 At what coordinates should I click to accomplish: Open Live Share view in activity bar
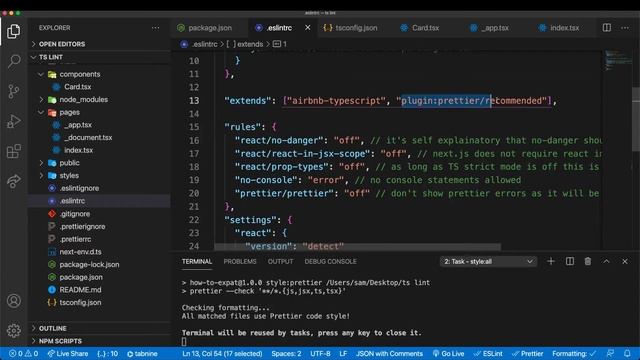[13, 181]
